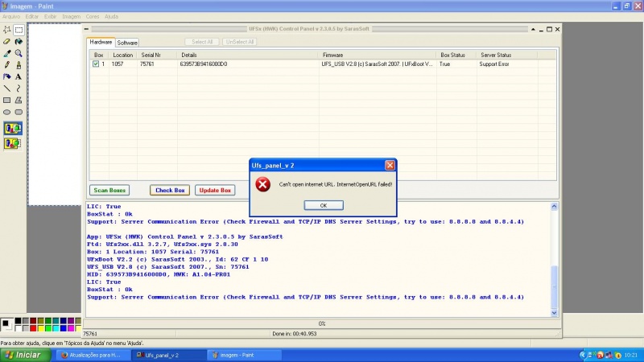Uncheck Box 1 checkbox in hardware list

tap(96, 64)
